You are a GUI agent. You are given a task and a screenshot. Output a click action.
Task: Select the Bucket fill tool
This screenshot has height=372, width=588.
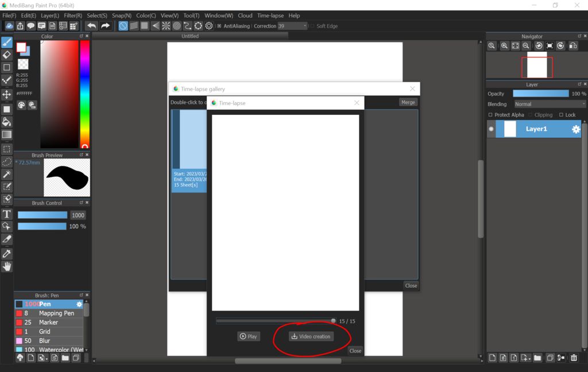[x=7, y=122]
